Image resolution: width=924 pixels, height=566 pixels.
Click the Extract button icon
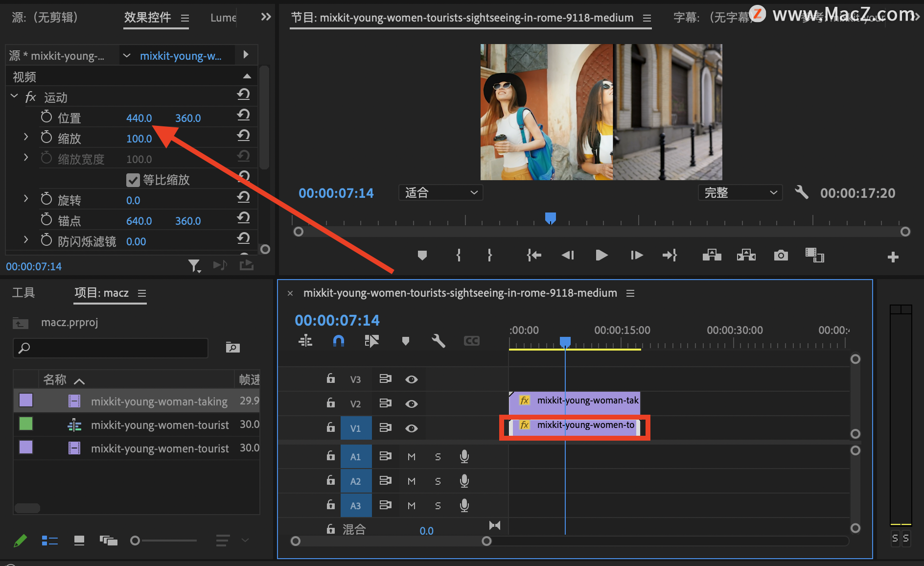[746, 255]
